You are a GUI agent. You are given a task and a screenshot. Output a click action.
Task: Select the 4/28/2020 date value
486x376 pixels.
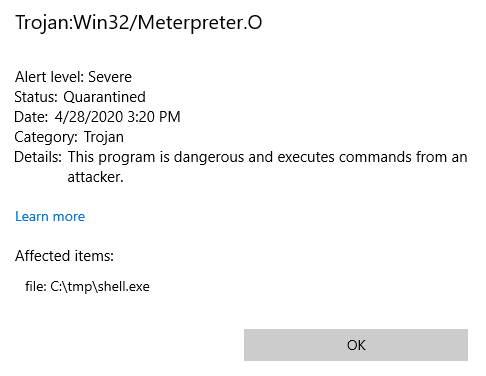(89, 117)
